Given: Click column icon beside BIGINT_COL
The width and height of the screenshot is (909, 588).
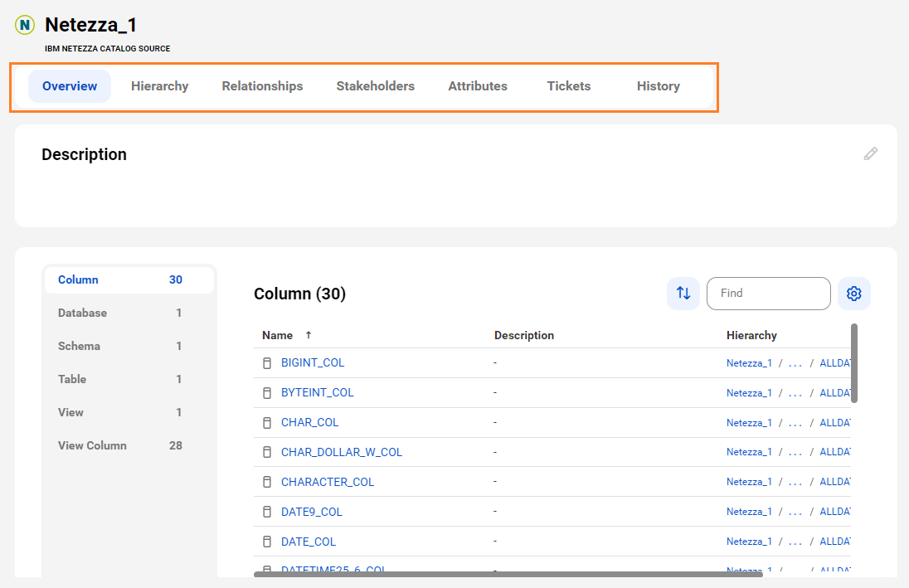Looking at the screenshot, I should click(x=267, y=363).
